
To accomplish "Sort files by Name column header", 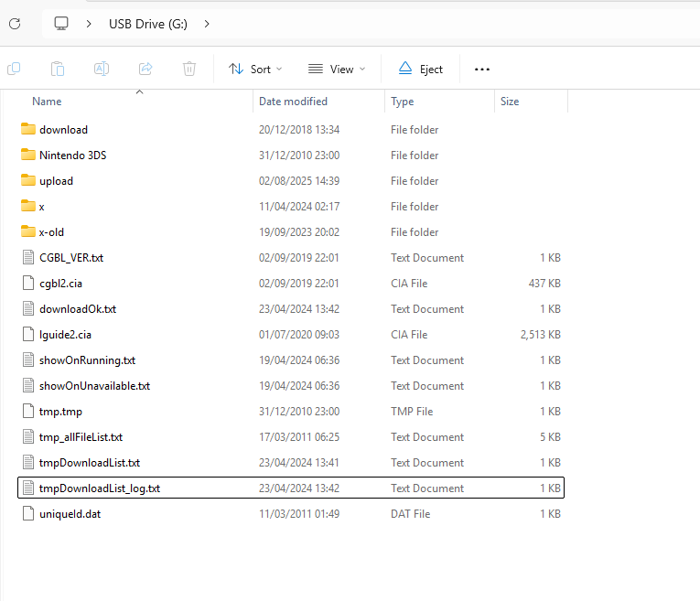I will [48, 102].
